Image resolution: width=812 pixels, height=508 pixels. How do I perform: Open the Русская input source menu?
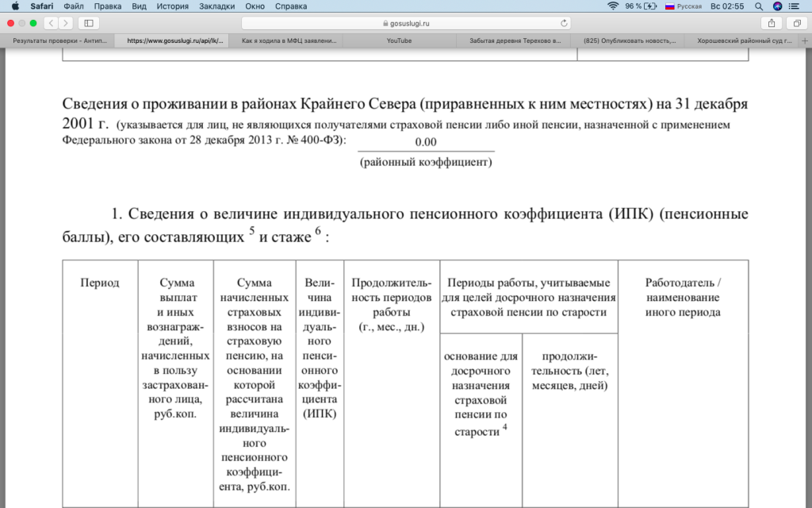pos(683,6)
